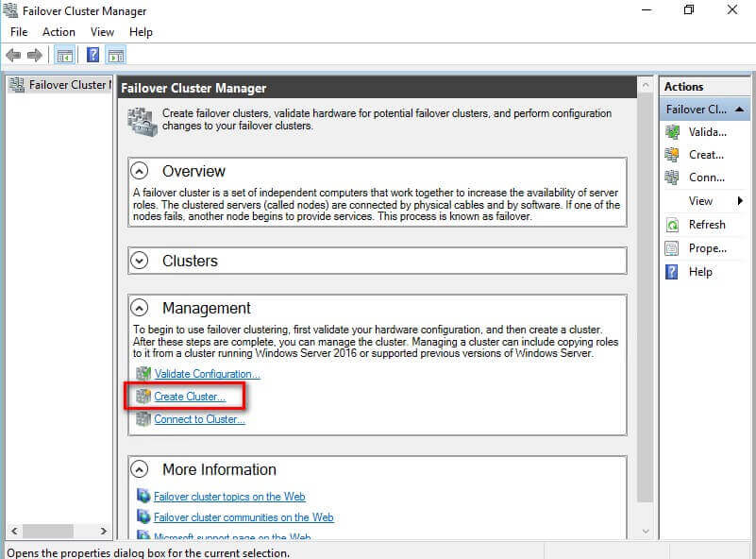Collapse the Management section

pyautogui.click(x=140, y=308)
